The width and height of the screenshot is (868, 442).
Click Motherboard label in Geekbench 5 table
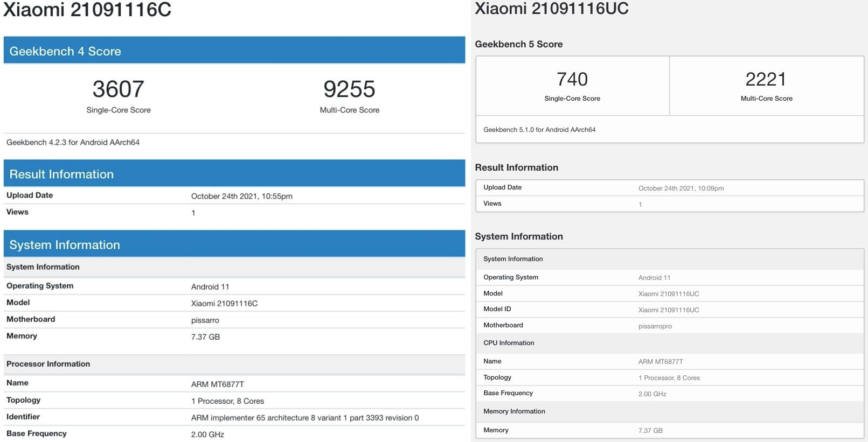click(503, 325)
